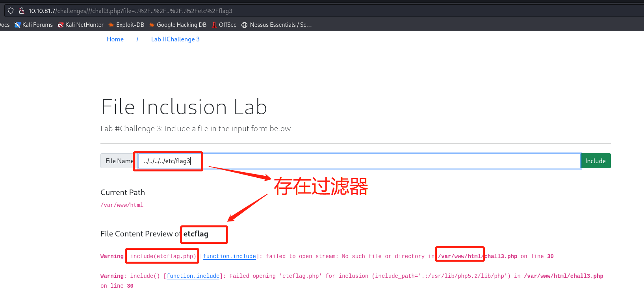Viewport: 644px width, 305px height.
Task: Click into the File Name input field
Action: pyautogui.click(x=354, y=161)
